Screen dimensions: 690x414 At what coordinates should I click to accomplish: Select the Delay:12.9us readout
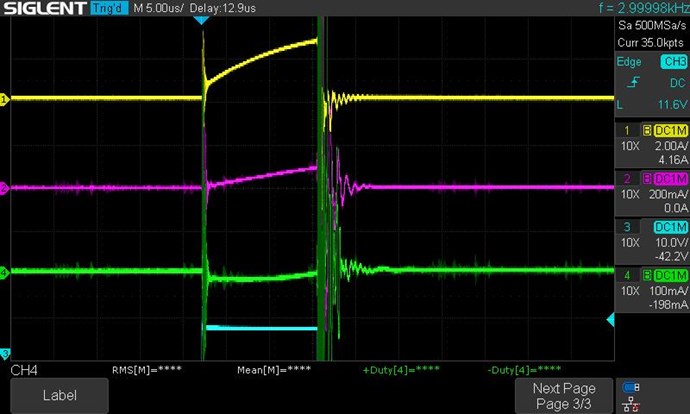point(223,8)
